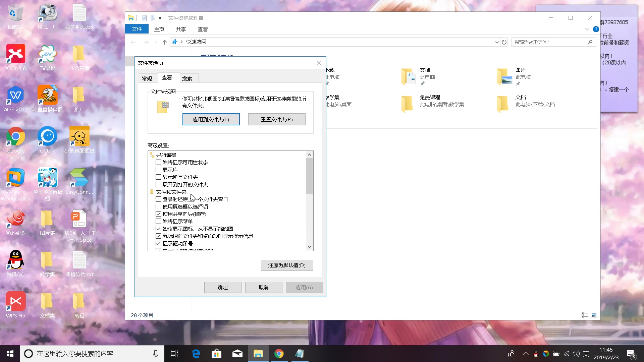Screen dimensions: 644x362
Task: Toggle 显示驱动器号 checkbox
Action: click(x=158, y=243)
